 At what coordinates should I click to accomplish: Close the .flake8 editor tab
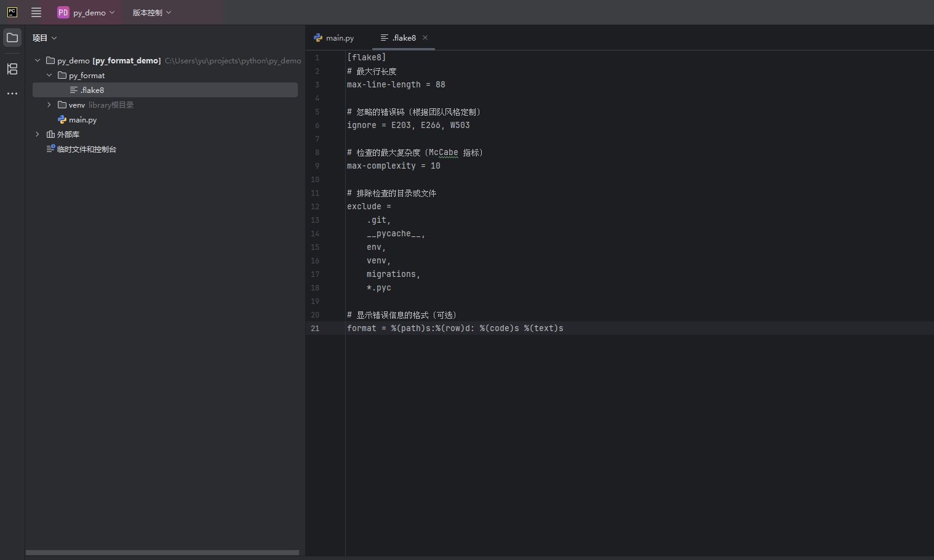[x=425, y=38]
